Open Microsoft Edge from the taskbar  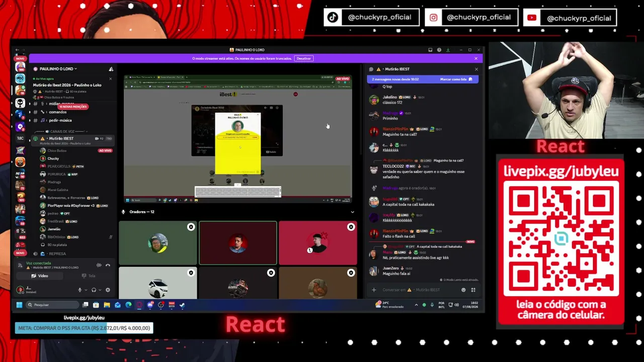tap(128, 305)
